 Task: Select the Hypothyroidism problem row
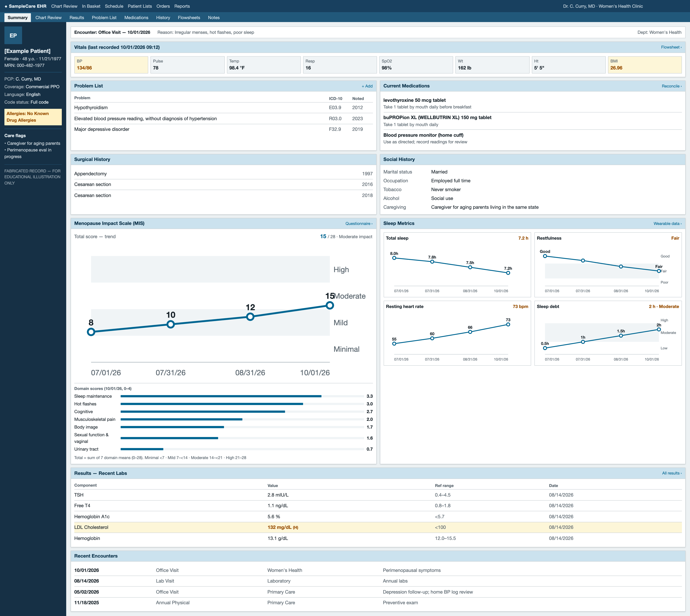click(223, 108)
